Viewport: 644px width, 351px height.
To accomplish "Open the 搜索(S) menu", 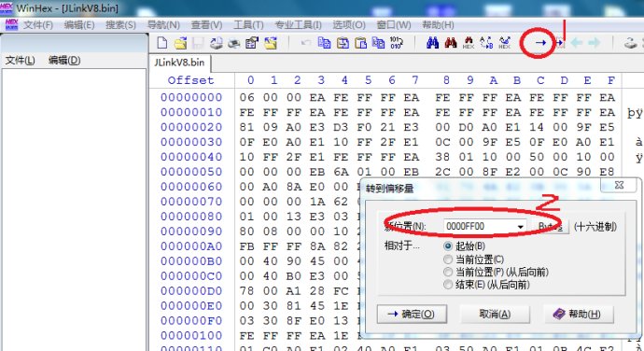I will pyautogui.click(x=120, y=25).
